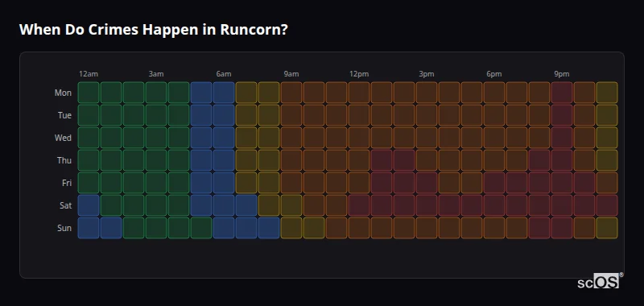Select the Mon row label
The image size is (644, 306).
tap(63, 93)
